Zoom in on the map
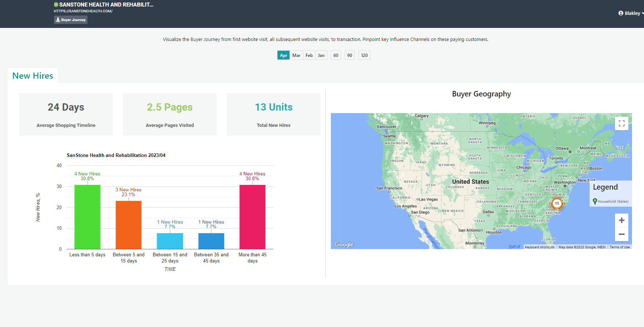This screenshot has width=644, height=327. click(x=622, y=220)
